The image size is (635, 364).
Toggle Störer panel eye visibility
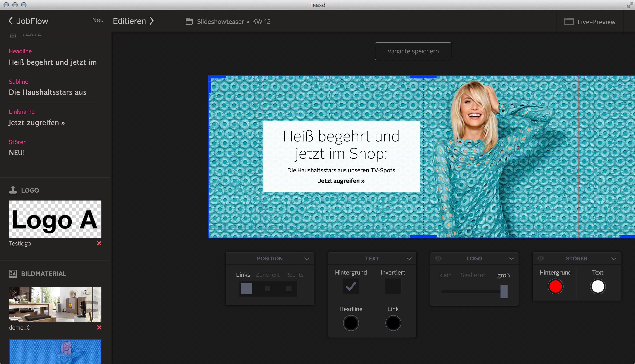[540, 258]
